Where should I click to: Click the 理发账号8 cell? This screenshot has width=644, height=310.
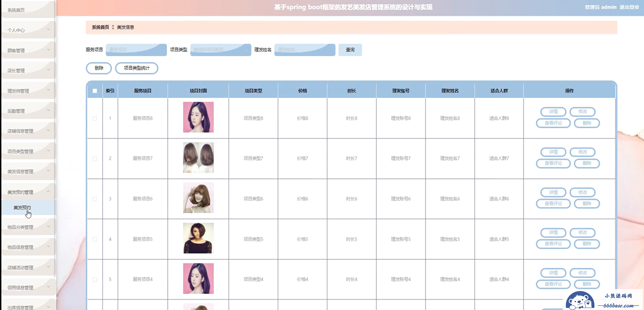[x=401, y=118]
